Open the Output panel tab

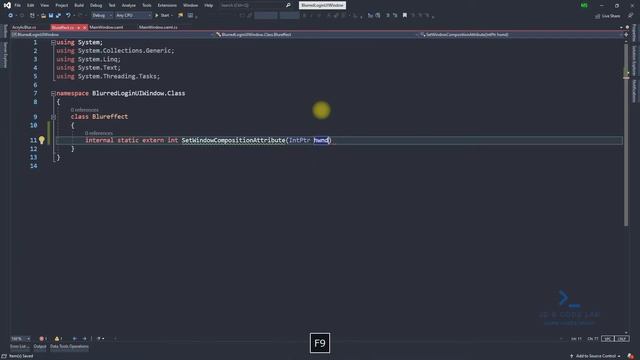[40, 347]
